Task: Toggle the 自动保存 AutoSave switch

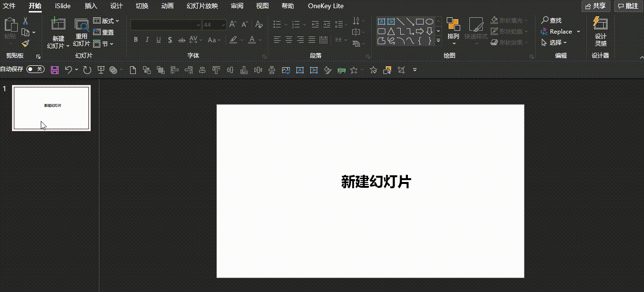Action: tap(35, 69)
